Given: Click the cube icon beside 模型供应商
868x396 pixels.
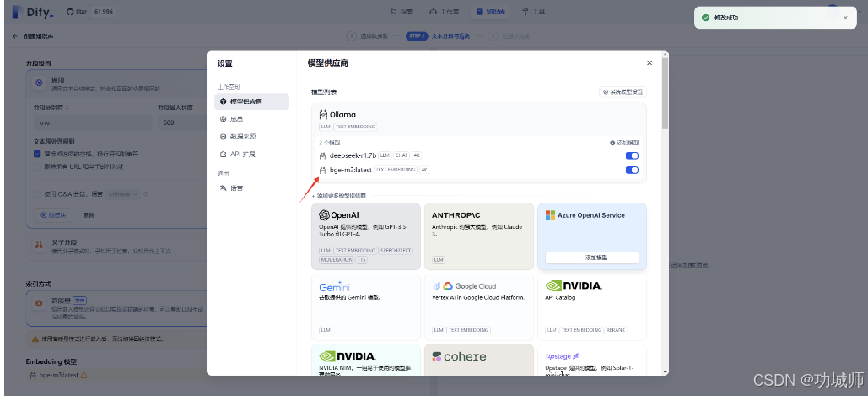Looking at the screenshot, I should pyautogui.click(x=223, y=101).
